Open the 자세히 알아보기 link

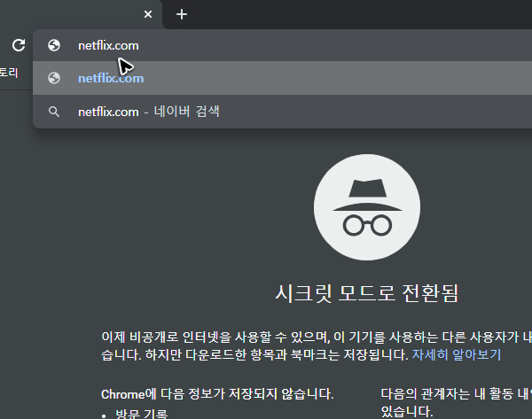(457, 355)
